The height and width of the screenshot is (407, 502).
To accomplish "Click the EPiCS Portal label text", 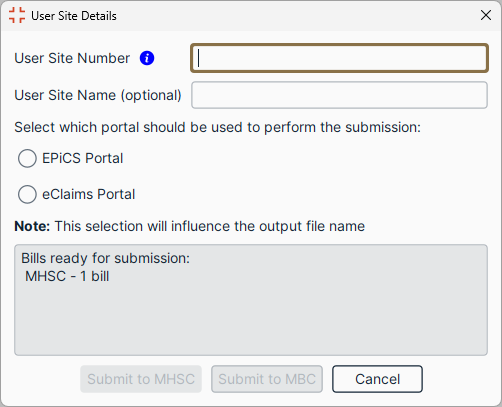I will pyautogui.click(x=83, y=158).
